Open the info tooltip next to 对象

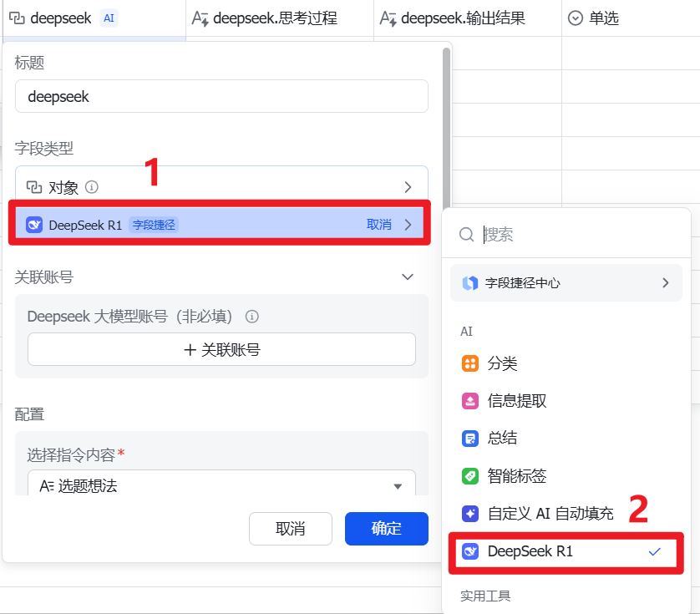click(92, 186)
